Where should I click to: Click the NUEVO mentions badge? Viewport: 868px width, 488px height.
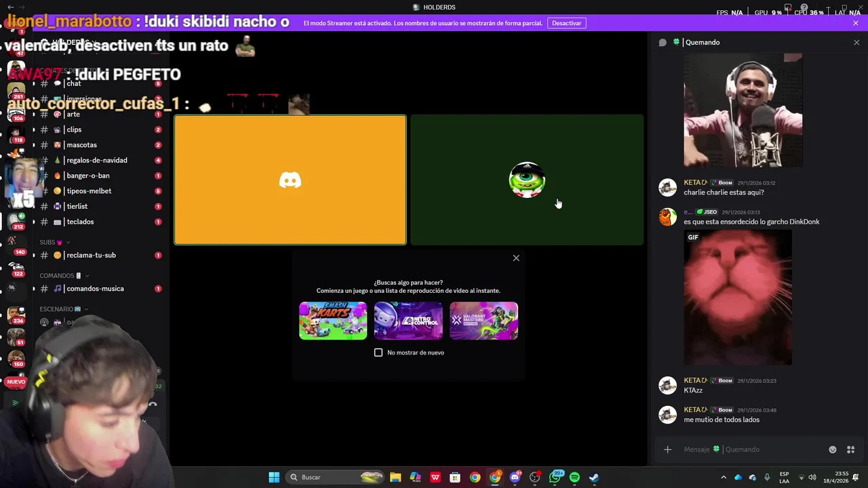[16, 382]
